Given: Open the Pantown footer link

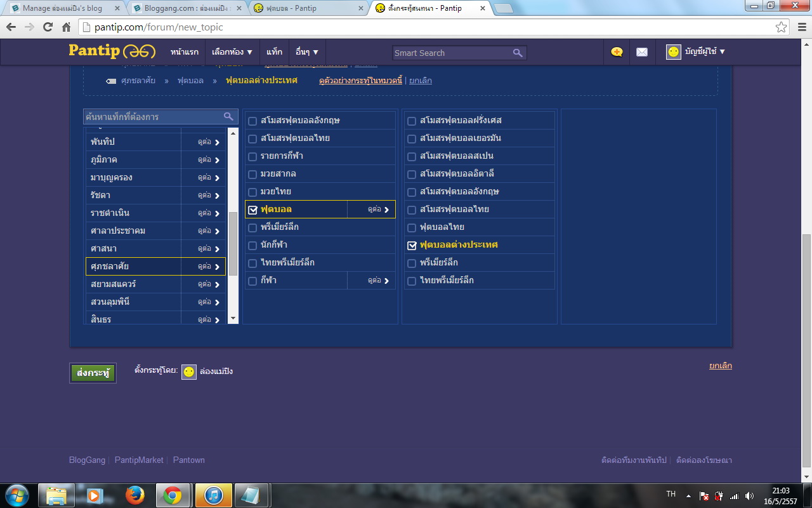Looking at the screenshot, I should click(x=189, y=460).
